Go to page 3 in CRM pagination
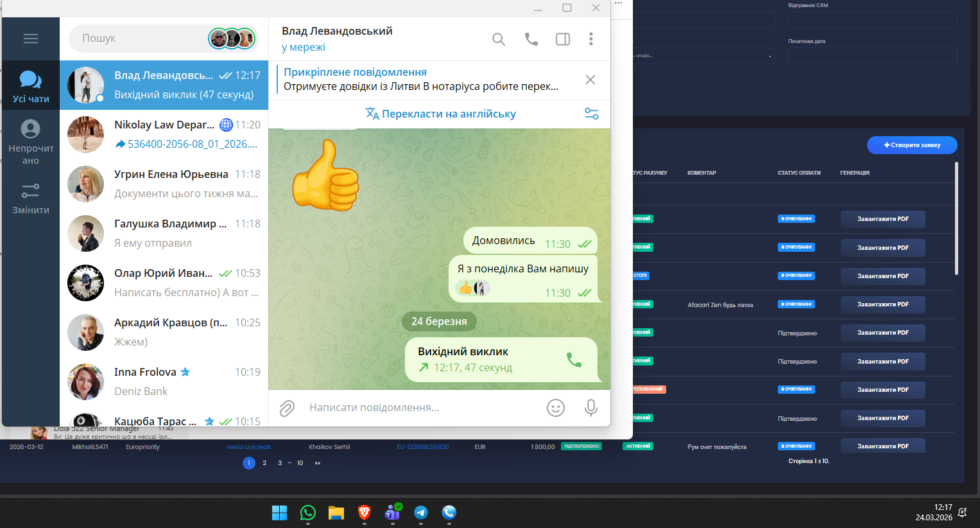The width and height of the screenshot is (980, 528). point(280,463)
